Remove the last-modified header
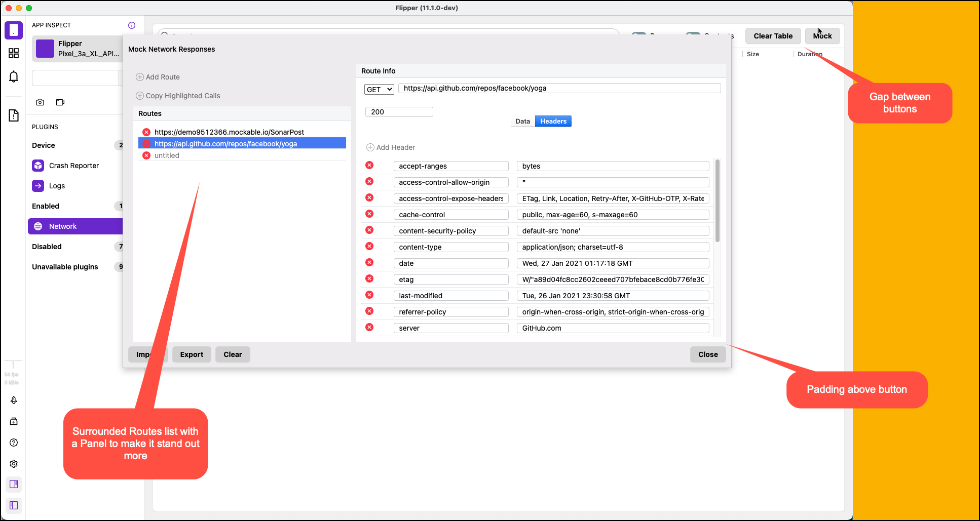The height and width of the screenshot is (521, 980). [369, 295]
